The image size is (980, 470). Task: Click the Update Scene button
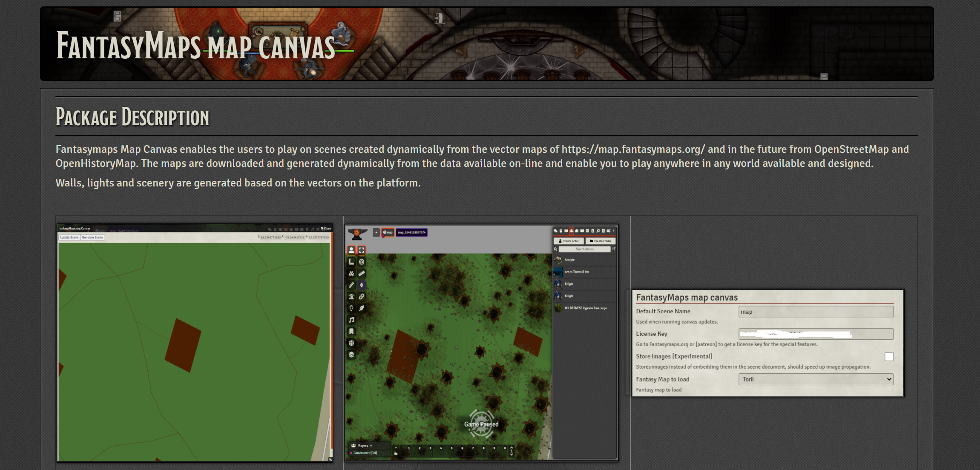(x=69, y=238)
